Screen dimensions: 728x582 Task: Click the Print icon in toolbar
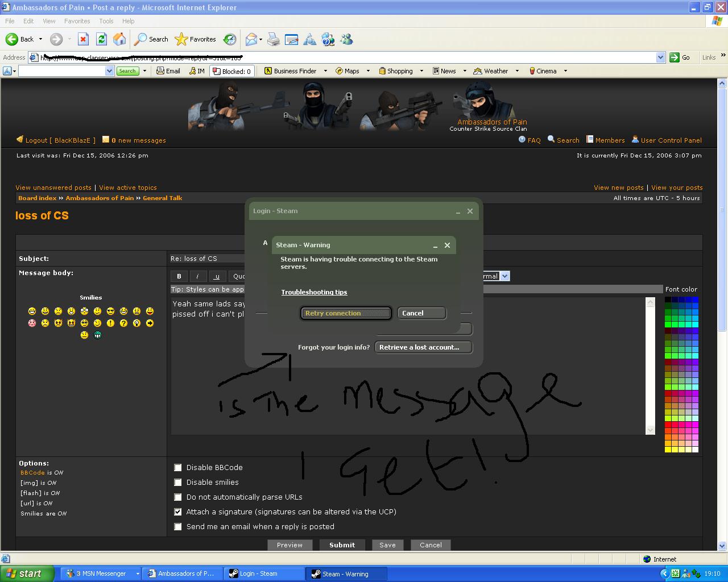click(274, 39)
